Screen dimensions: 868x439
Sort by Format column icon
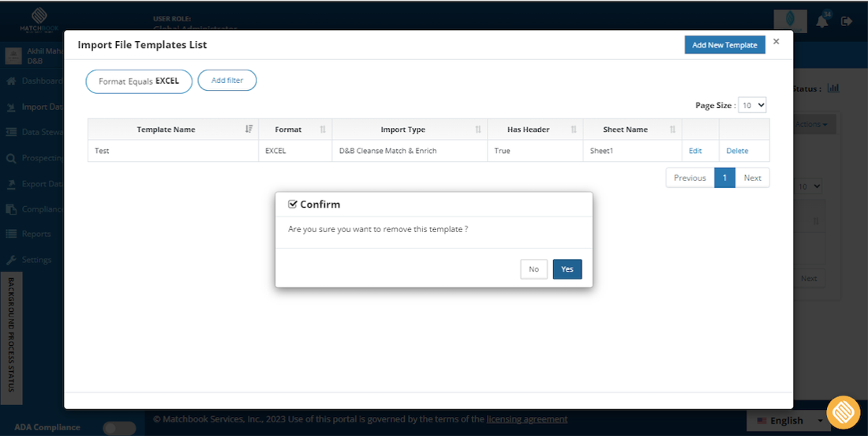point(323,129)
